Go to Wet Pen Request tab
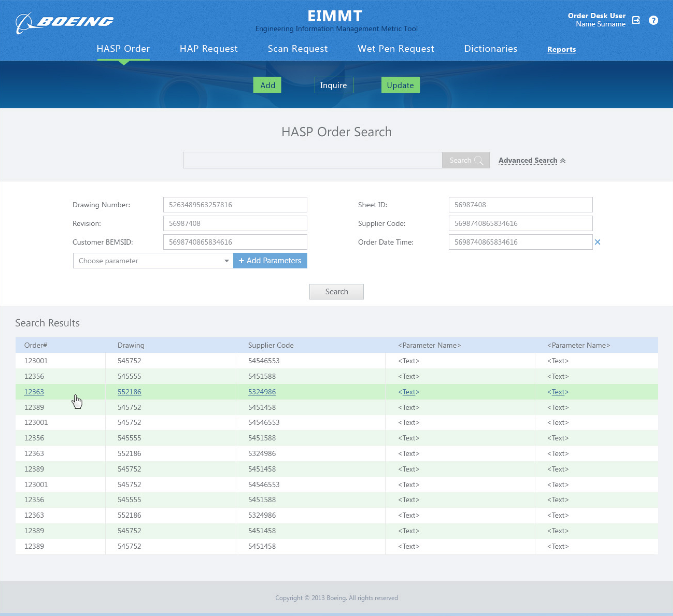Viewport: 673px width, 616px height. point(396,49)
